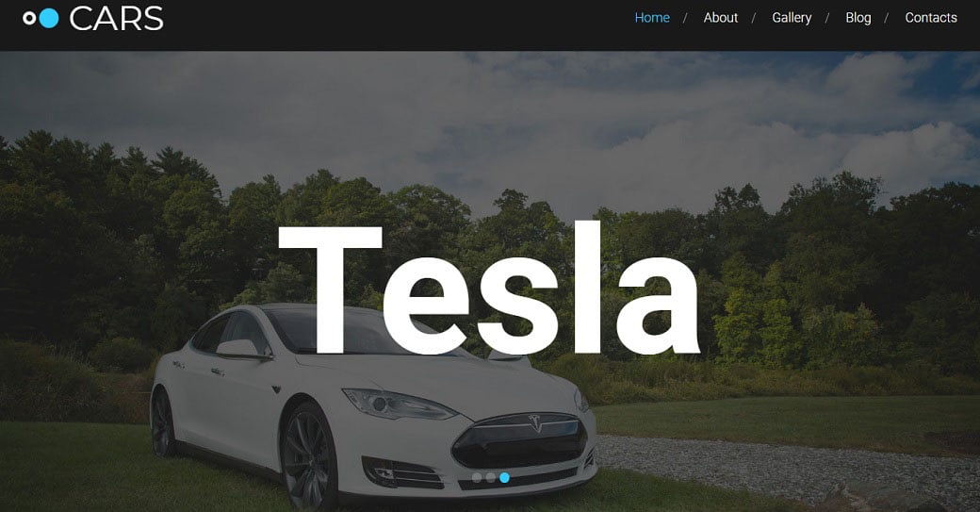
Task: Open the Blog page
Action: [858, 18]
